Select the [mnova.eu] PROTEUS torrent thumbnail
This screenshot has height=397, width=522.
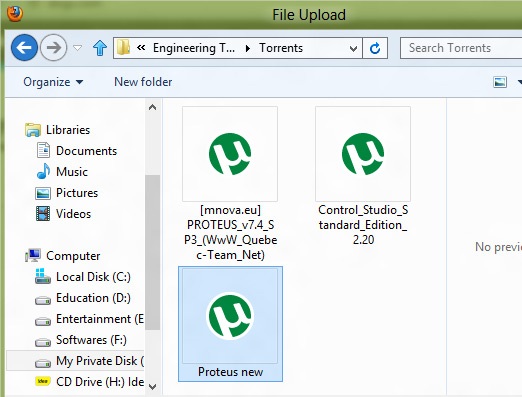coord(230,154)
